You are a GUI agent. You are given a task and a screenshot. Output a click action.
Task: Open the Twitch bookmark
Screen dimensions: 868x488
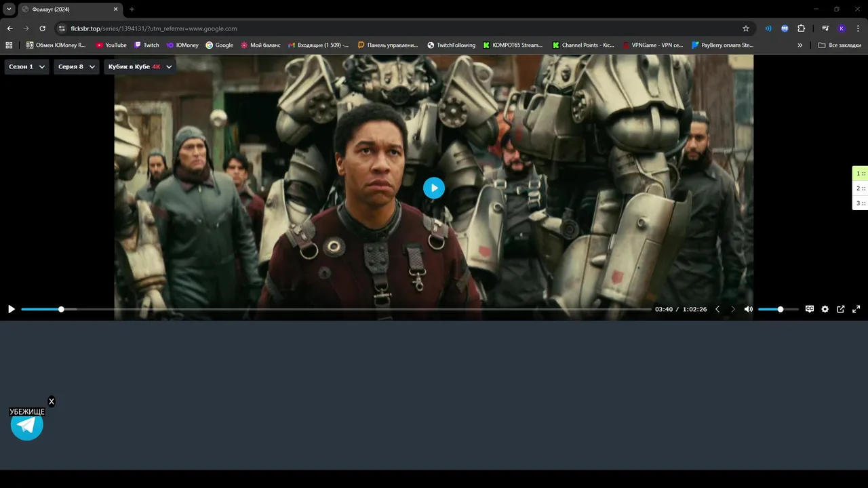click(x=146, y=45)
